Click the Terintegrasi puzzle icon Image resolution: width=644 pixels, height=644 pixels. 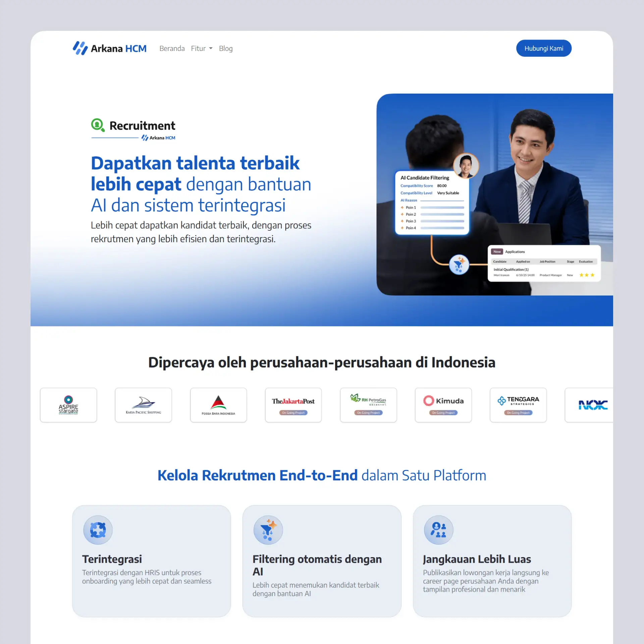click(x=97, y=529)
